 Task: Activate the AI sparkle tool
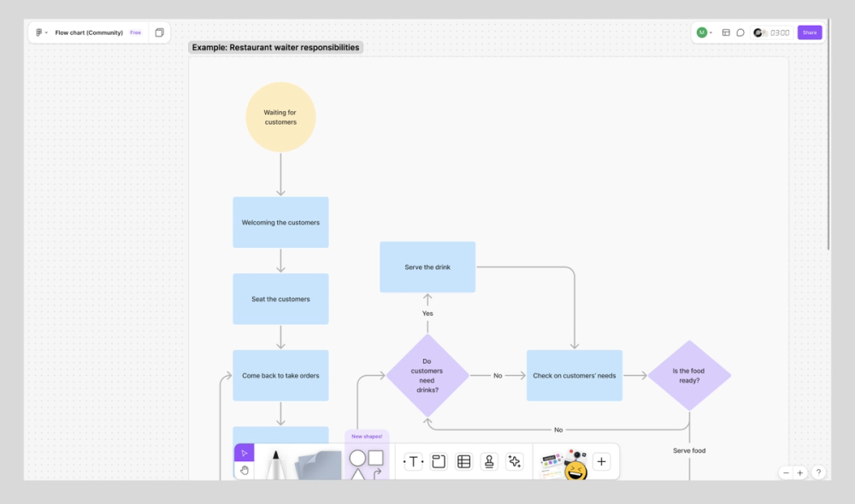pyautogui.click(x=514, y=461)
